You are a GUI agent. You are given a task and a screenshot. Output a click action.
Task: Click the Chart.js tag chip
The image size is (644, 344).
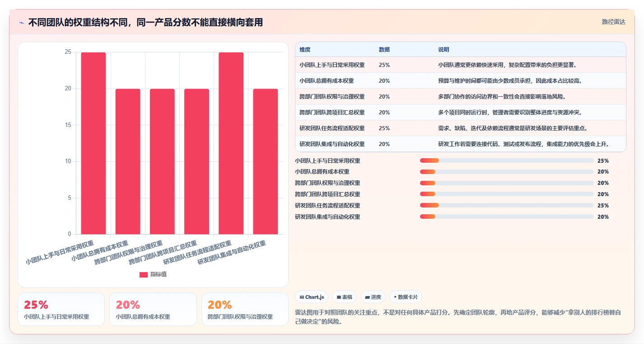(x=312, y=297)
